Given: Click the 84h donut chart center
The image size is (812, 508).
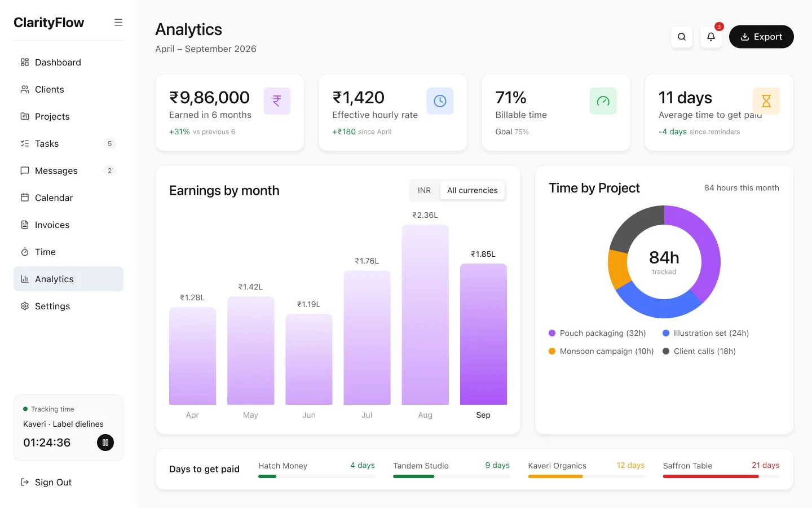Looking at the screenshot, I should pos(664,262).
